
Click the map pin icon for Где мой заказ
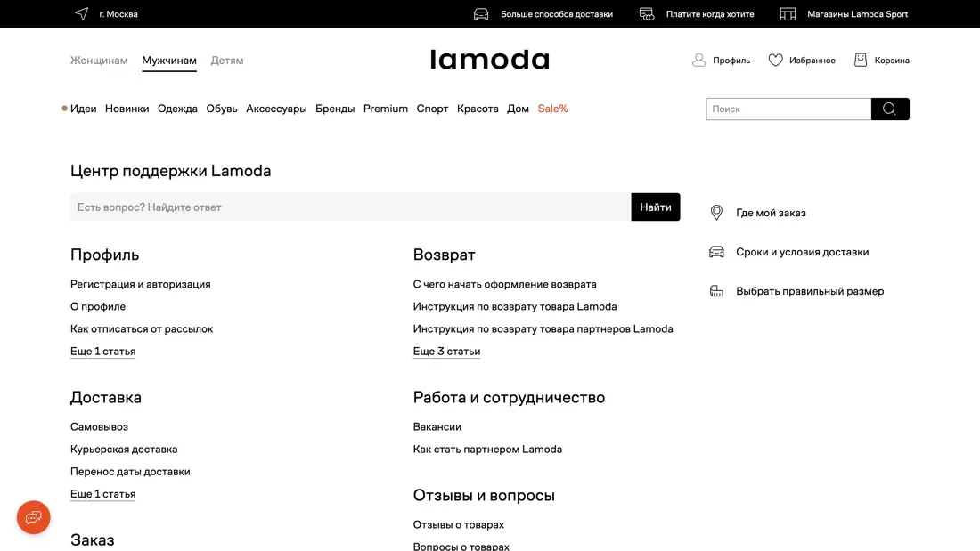(x=716, y=213)
